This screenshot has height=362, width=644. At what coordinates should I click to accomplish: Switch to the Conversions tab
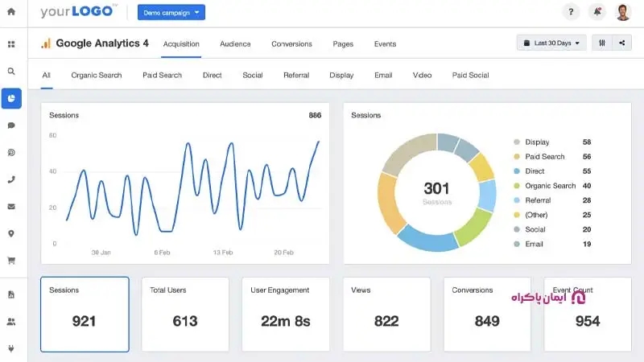coord(291,44)
